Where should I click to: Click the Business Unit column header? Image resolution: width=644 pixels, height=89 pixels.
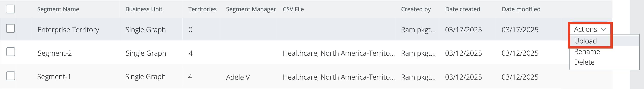(144, 9)
